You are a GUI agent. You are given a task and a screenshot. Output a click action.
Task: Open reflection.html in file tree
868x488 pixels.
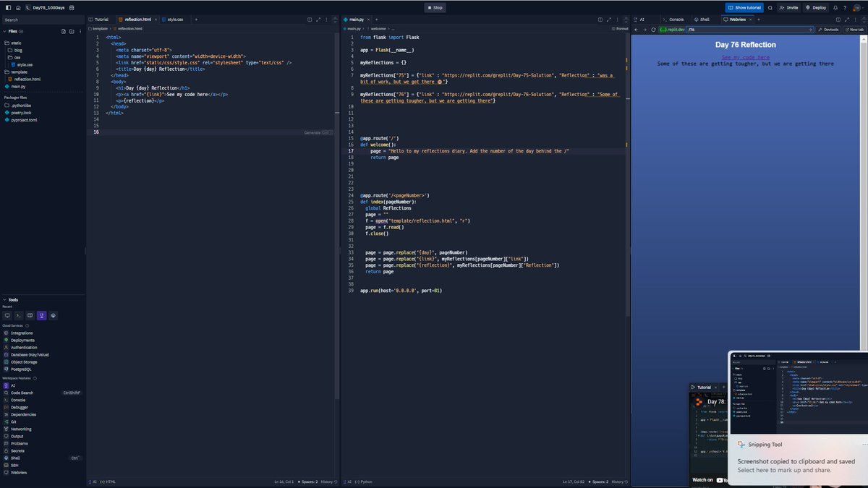click(x=25, y=79)
